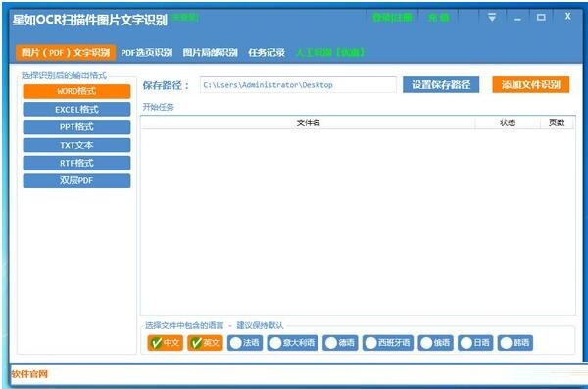The image size is (588, 389).
Task: Select 双层PDF output format
Action: pos(76,181)
